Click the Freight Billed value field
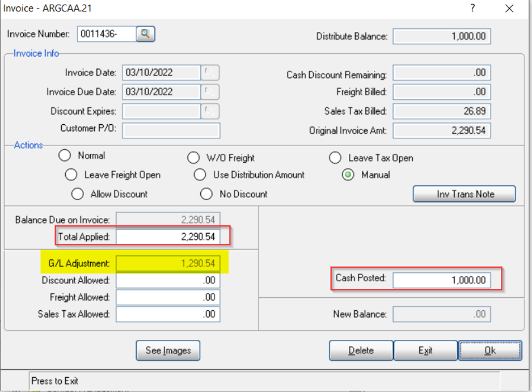Screen dimensions: 532x392 pos(442,92)
